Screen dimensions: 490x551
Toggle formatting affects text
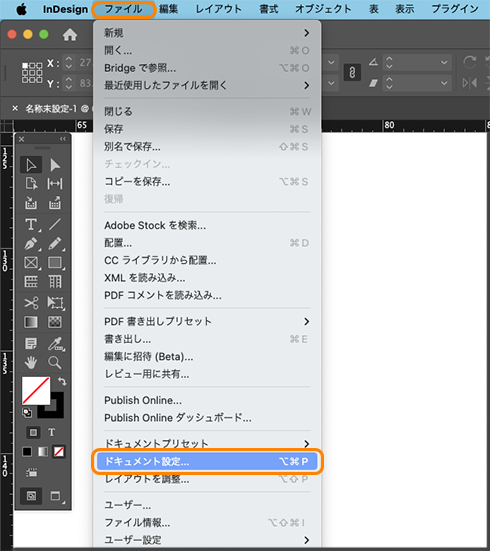point(52,433)
